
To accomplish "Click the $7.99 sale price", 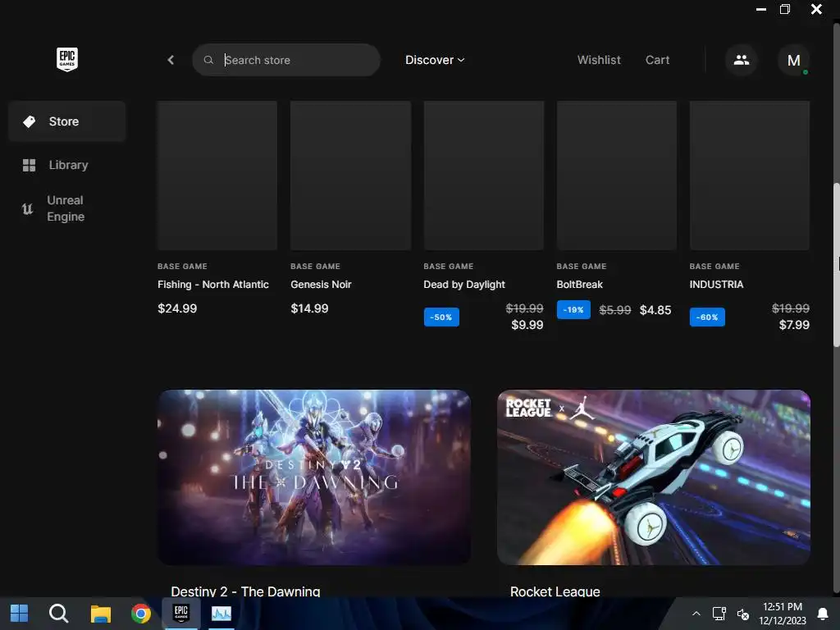I will click(x=794, y=325).
